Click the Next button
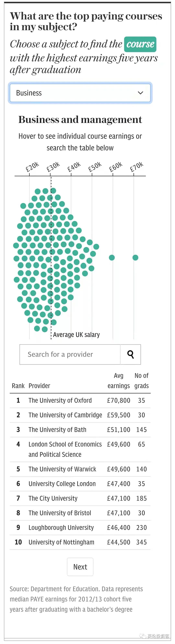 [x=80, y=567]
